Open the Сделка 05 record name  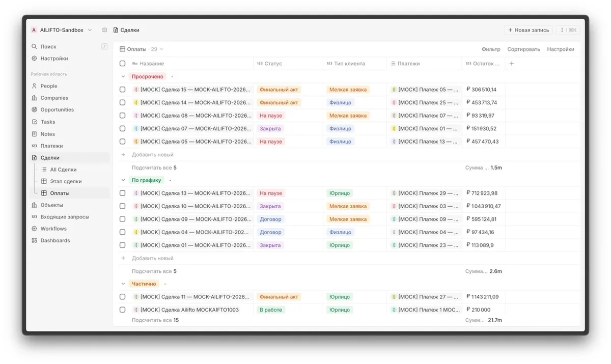pos(192,142)
